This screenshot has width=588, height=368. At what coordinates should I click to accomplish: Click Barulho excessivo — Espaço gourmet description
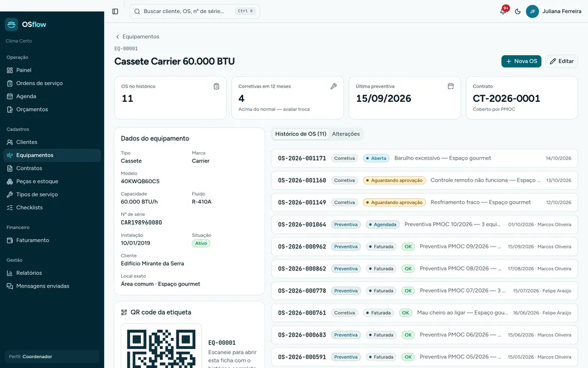(x=442, y=158)
